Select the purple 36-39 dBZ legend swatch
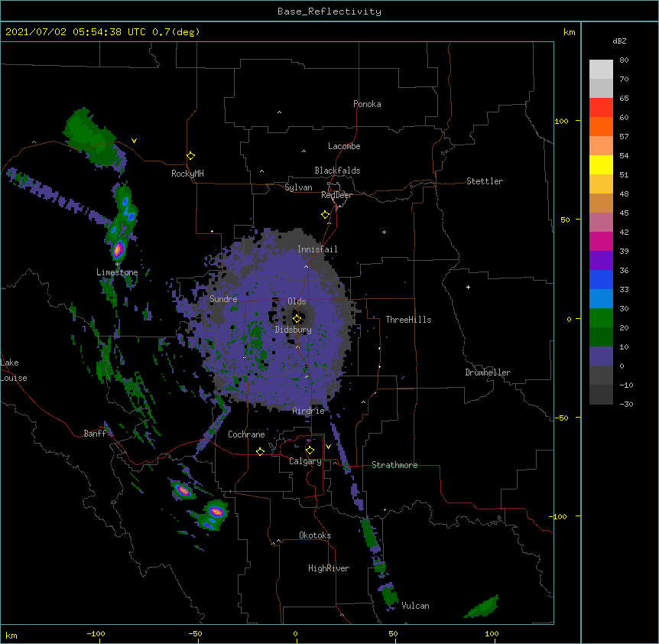The width and height of the screenshot is (659, 644). click(601, 261)
